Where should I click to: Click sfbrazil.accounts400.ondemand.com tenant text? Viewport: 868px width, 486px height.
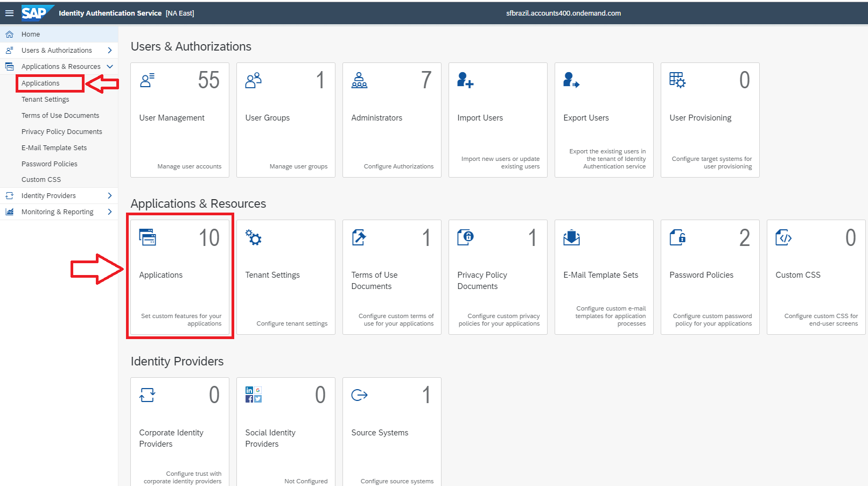click(x=563, y=13)
